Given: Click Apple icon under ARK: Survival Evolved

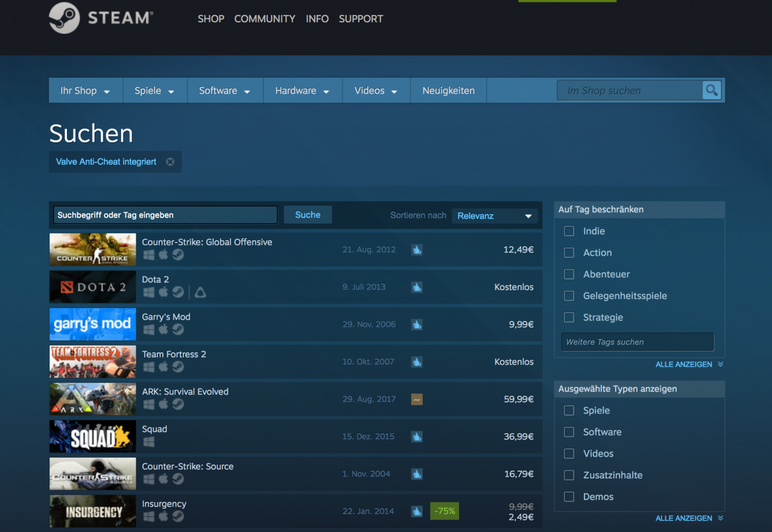Looking at the screenshot, I should click(163, 404).
